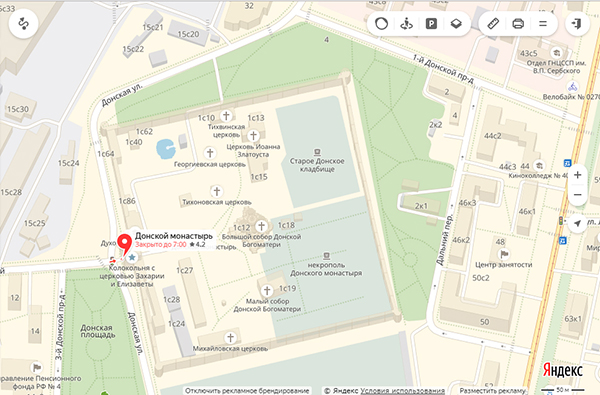
Task: Click the Разместить рекламу link
Action: click(492, 391)
